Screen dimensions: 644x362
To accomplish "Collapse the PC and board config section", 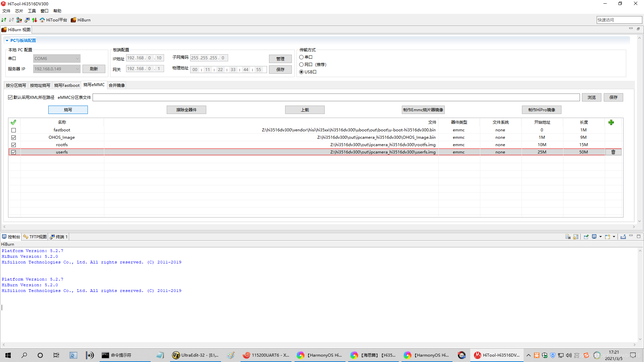I will point(7,41).
